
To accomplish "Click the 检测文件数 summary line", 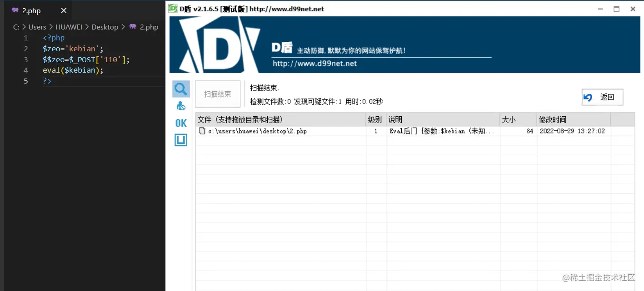I will coord(316,102).
